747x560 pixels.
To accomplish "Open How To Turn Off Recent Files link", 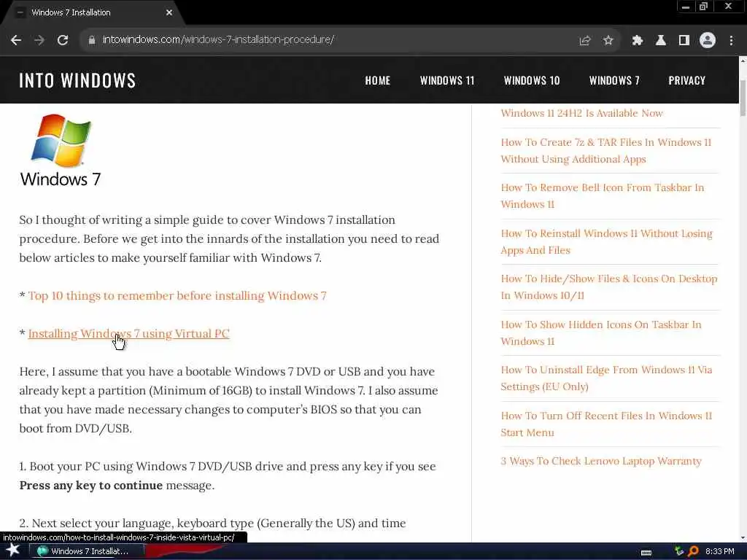I will coord(606,424).
